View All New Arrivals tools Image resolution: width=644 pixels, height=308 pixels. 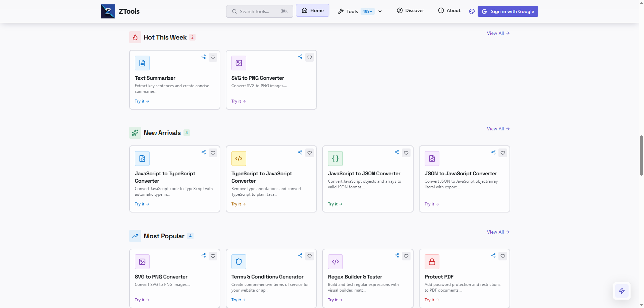pyautogui.click(x=498, y=129)
